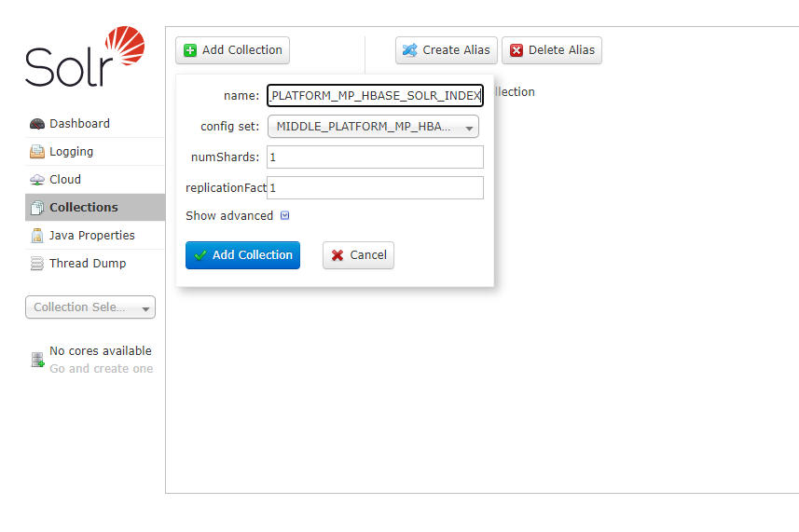Click the blue Create Alias icon

409,50
